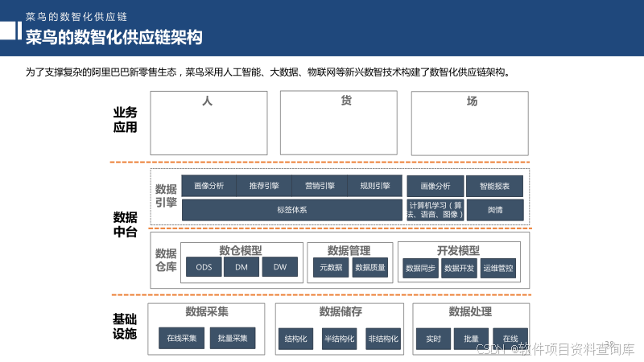The height and width of the screenshot is (362, 644).
Task: Select the "货" business application box
Action: 339,123
